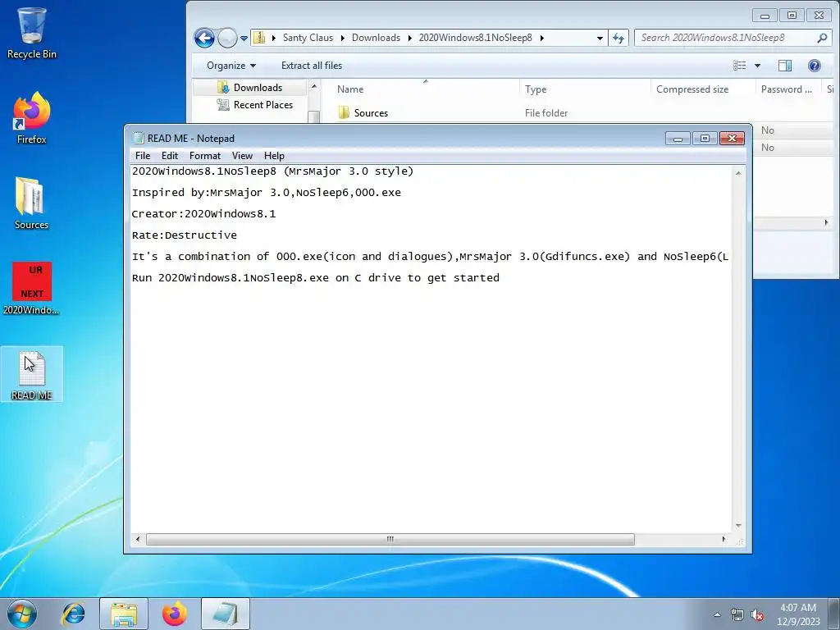The image size is (840, 630).
Task: Go forward in the Explorer window
Action: point(227,38)
